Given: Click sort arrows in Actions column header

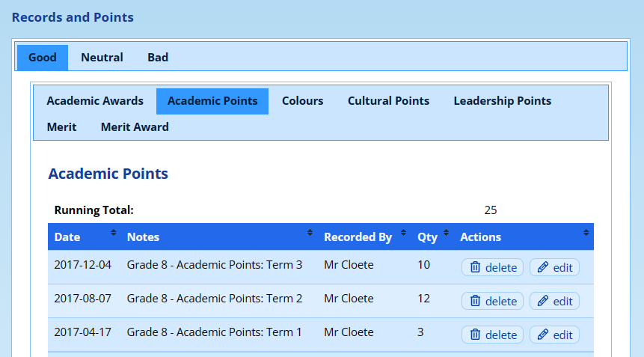Looking at the screenshot, I should pos(586,234).
